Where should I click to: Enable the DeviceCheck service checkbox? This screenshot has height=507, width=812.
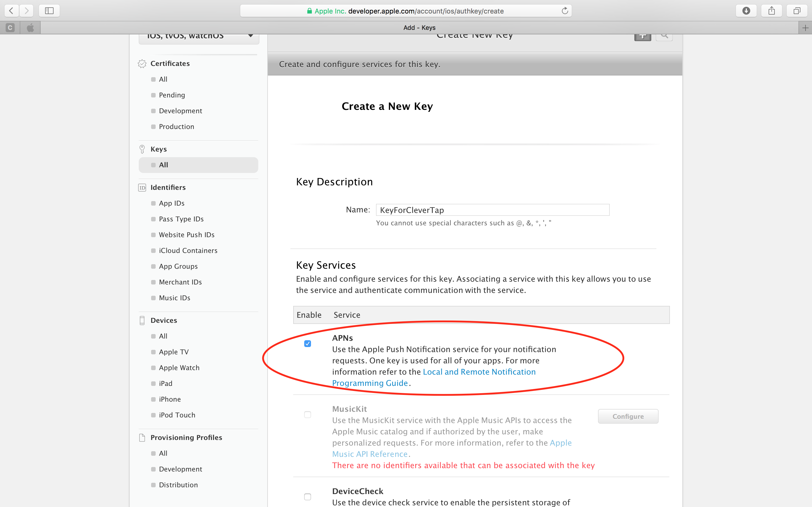[x=307, y=497]
